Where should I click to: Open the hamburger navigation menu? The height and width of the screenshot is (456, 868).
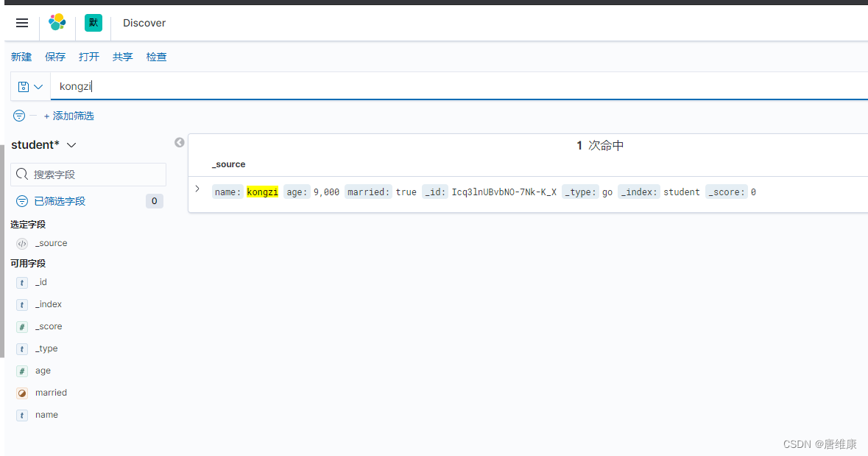22,23
